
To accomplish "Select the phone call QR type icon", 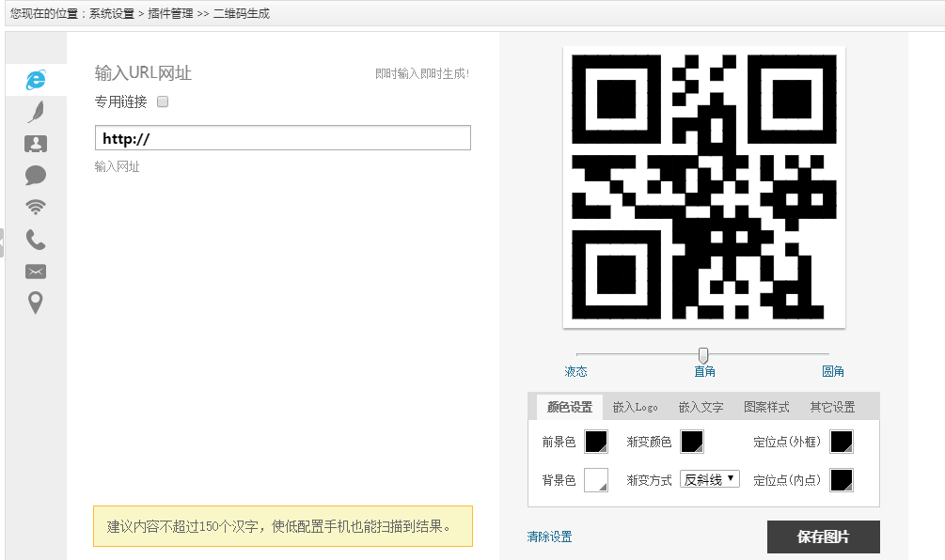I will pyautogui.click(x=36, y=240).
